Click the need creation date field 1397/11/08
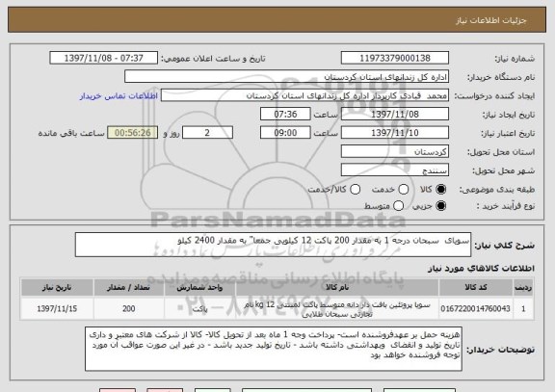This screenshot has width=555, height=392. 395,115
